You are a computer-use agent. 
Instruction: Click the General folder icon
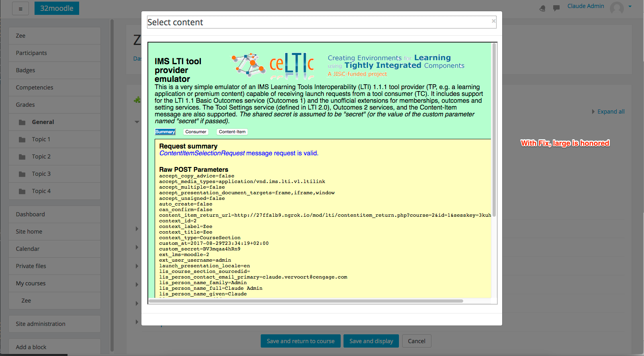pos(22,122)
